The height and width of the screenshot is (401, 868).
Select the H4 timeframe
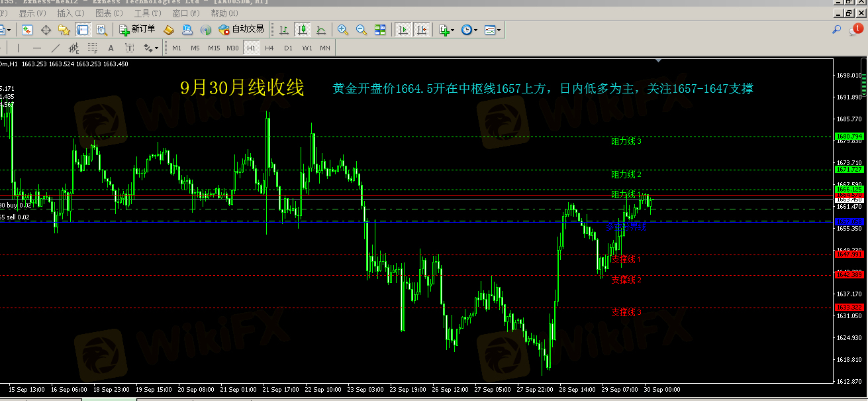269,48
